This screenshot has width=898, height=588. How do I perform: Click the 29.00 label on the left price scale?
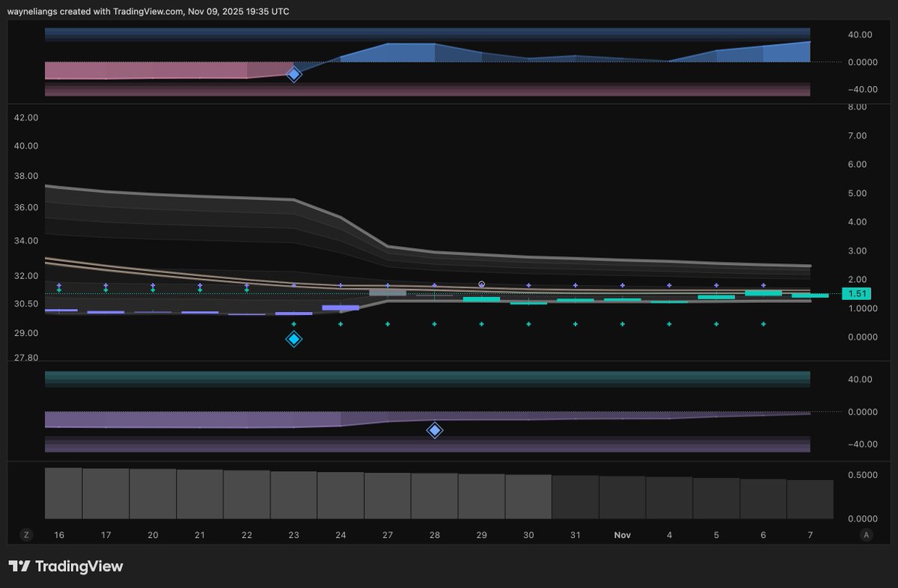tap(26, 333)
